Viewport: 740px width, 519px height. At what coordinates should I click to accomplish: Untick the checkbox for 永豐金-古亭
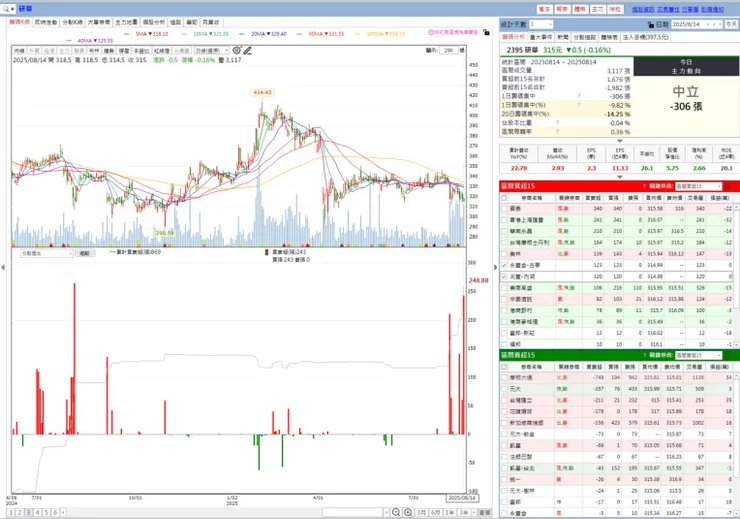pos(504,265)
